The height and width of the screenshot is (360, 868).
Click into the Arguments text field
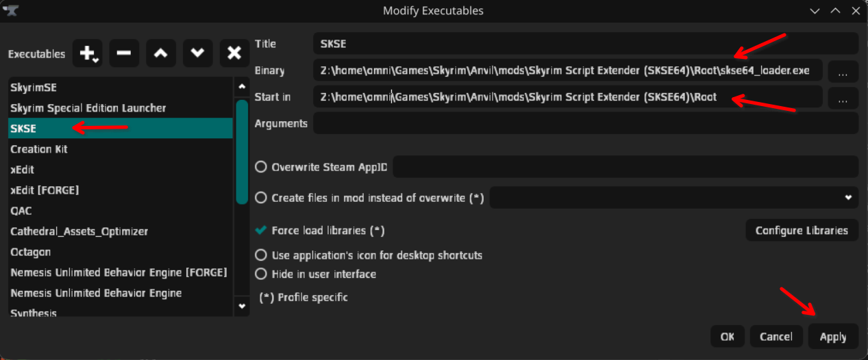(585, 124)
